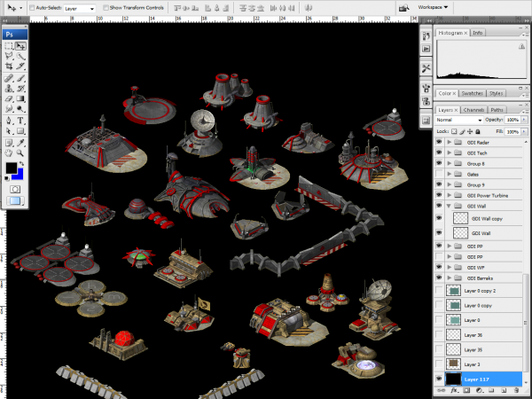Open the Go to Bridge icon
532x399 pixels.
click(x=403, y=7)
